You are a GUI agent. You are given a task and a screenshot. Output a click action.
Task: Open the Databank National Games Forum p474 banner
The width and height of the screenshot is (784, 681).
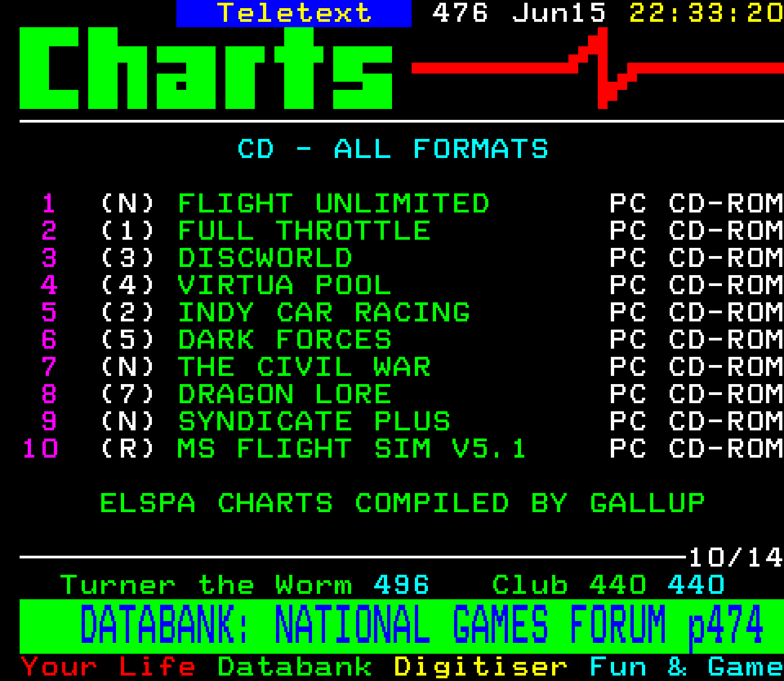pos(401,626)
